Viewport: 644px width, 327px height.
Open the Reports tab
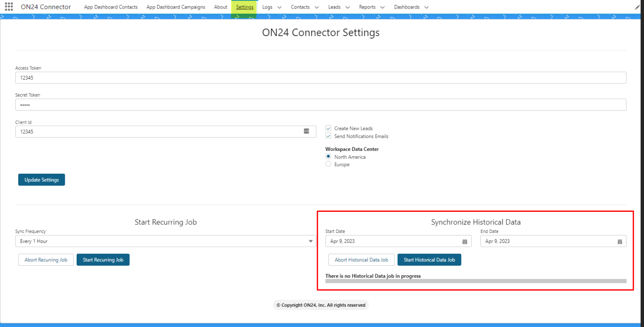[x=367, y=7]
